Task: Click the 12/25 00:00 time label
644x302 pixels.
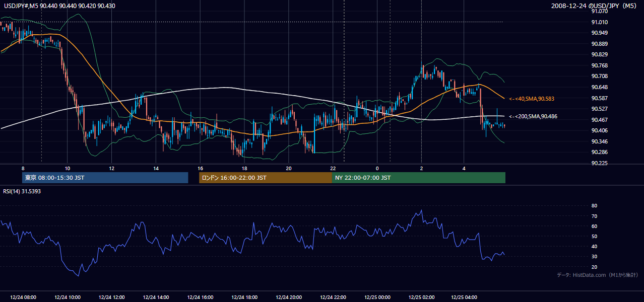Action: (377, 297)
